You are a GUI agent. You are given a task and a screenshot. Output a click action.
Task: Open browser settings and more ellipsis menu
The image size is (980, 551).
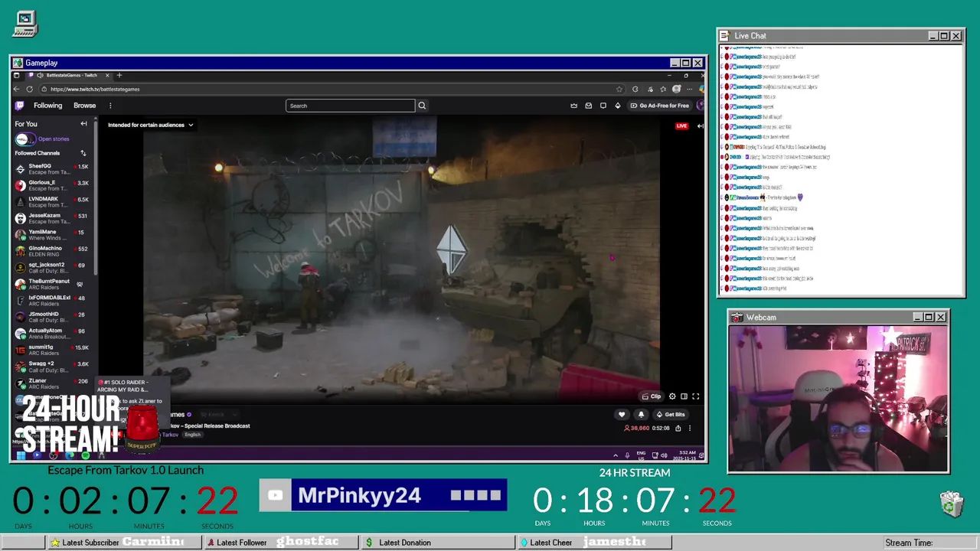pos(690,89)
